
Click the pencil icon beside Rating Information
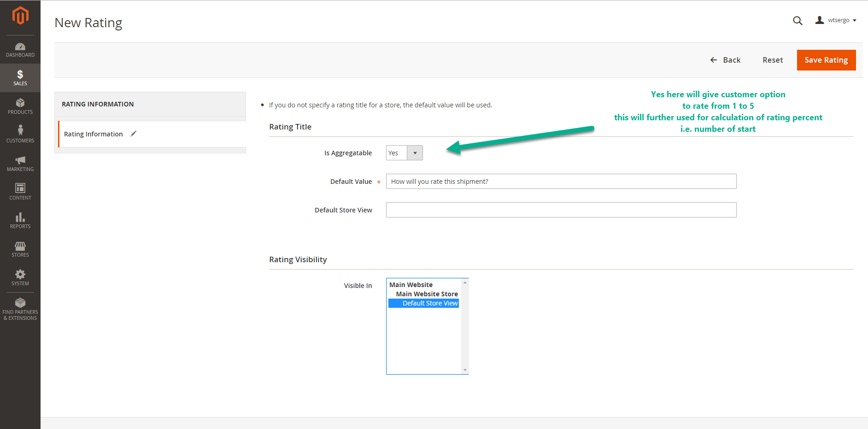[134, 134]
